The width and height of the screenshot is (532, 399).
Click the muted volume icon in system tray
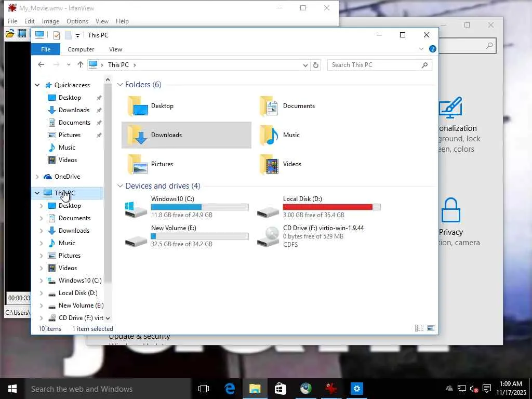[x=474, y=389]
